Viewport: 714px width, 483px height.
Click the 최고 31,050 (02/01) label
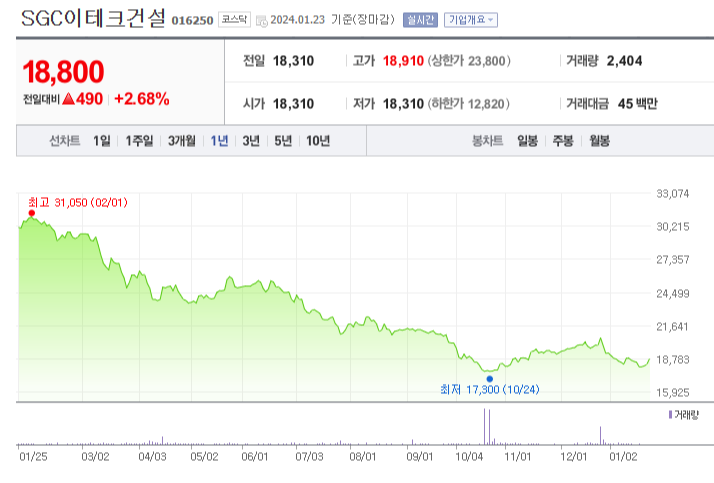pos(78,203)
